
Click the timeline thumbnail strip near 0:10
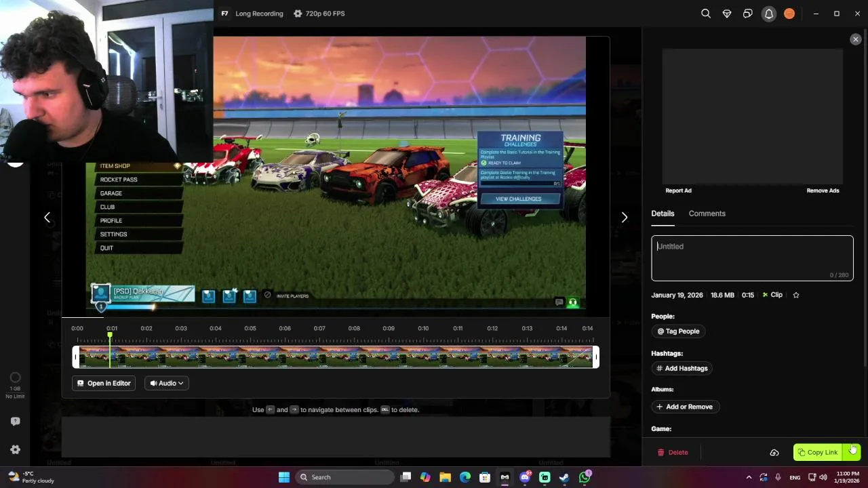(423, 357)
